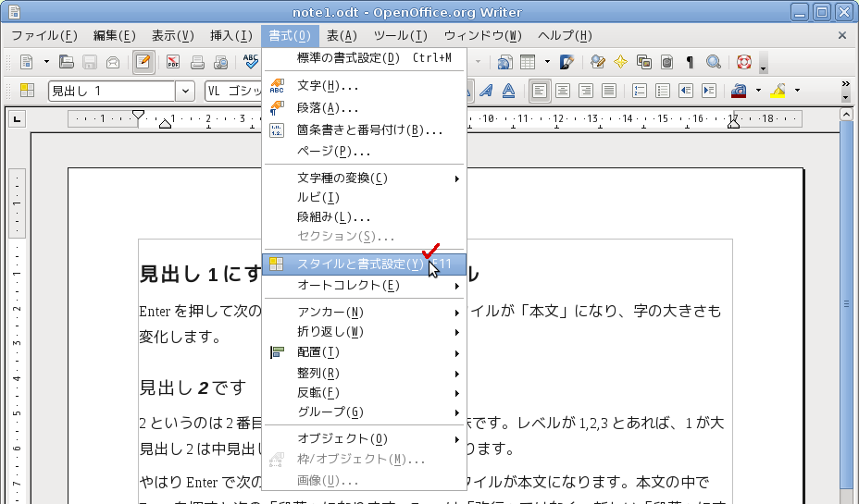Click the Hyperlink icon in toolbar
Viewport: 859px width, 504px height.
[x=504, y=62]
